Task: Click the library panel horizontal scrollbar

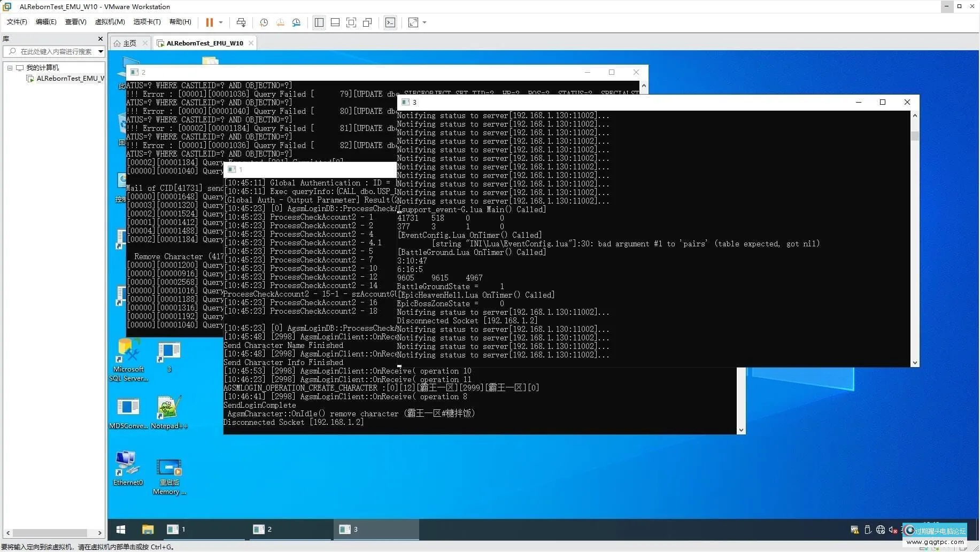Action: (50, 533)
